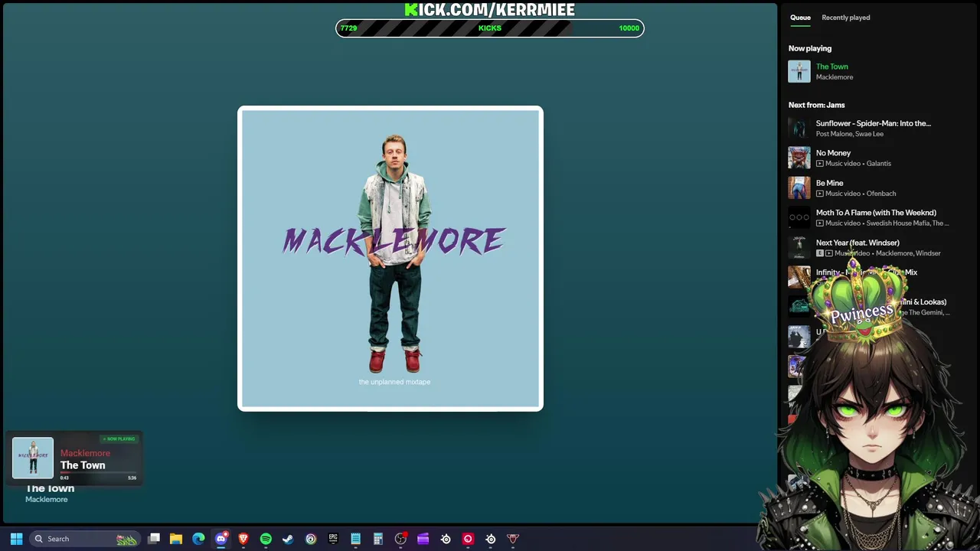Open Macklemore, Windser artist link in the queue
The image size is (980, 551).
pos(908,253)
